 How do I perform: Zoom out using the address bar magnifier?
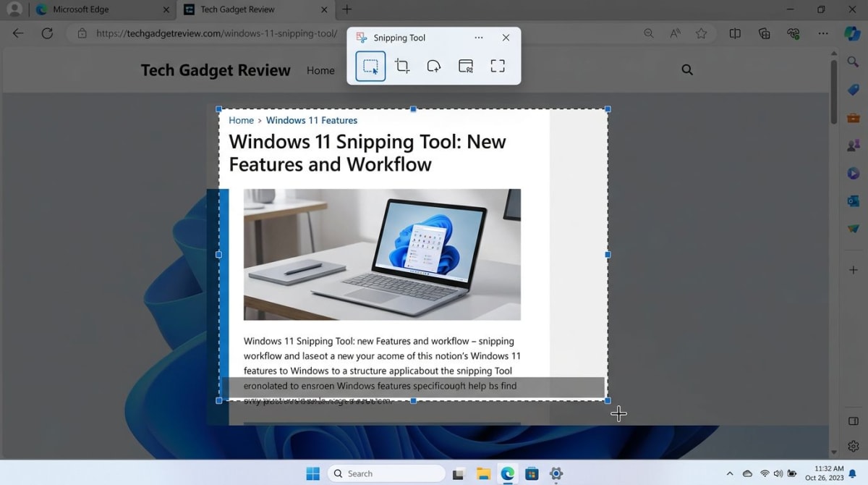pyautogui.click(x=649, y=33)
